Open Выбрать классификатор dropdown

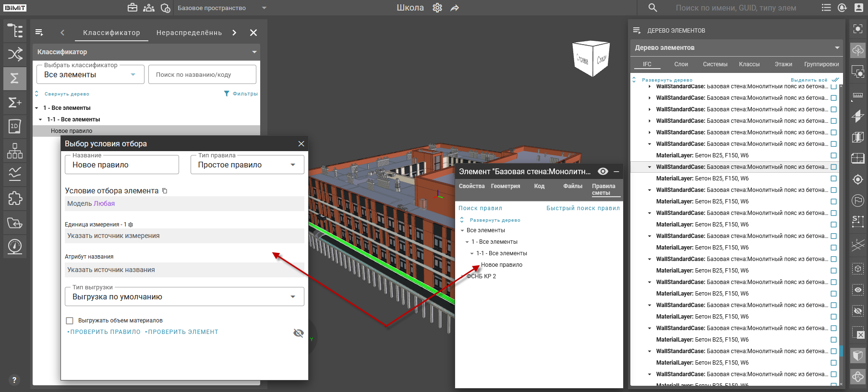(90, 75)
